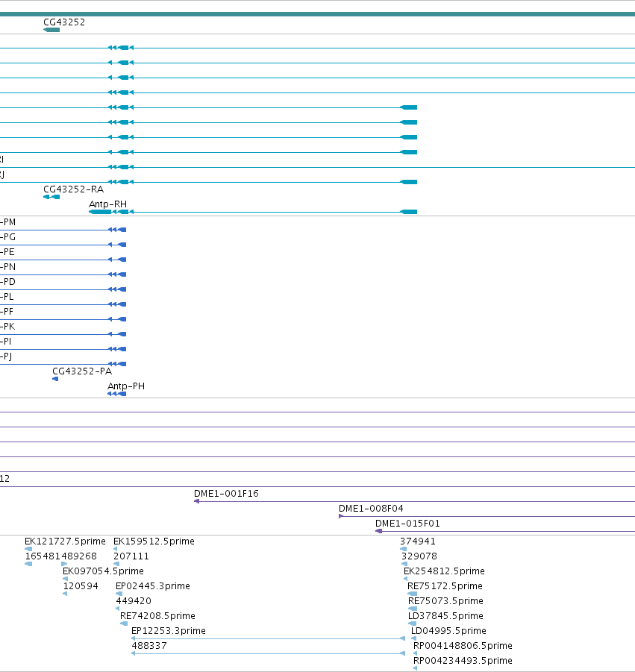Select the -PK protein isoform label
635x672 pixels.
pos(7,327)
